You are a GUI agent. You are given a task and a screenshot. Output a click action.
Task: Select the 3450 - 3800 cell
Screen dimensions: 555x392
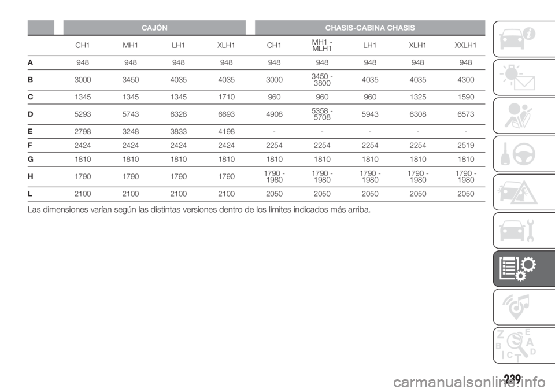tap(322, 80)
